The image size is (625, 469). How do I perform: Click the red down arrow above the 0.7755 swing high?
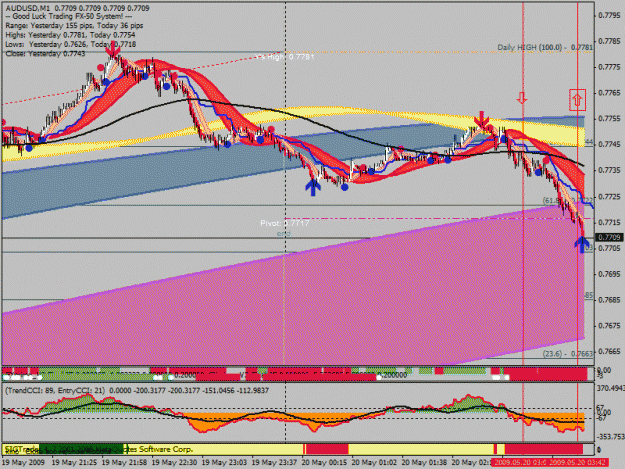[x=482, y=119]
